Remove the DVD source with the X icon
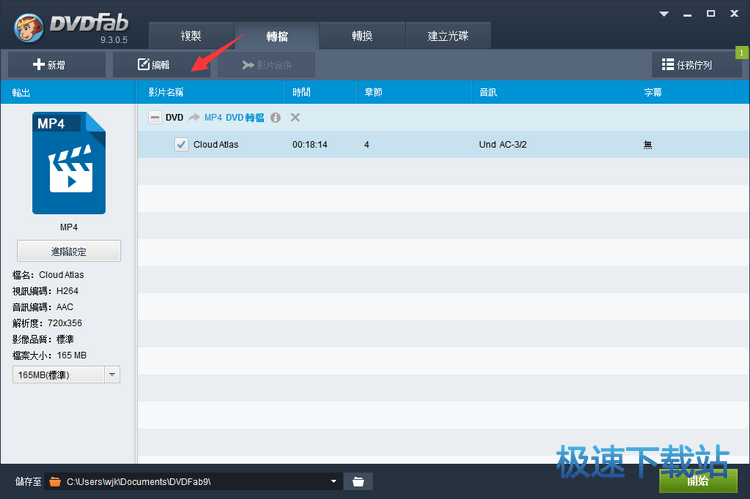 [x=295, y=118]
